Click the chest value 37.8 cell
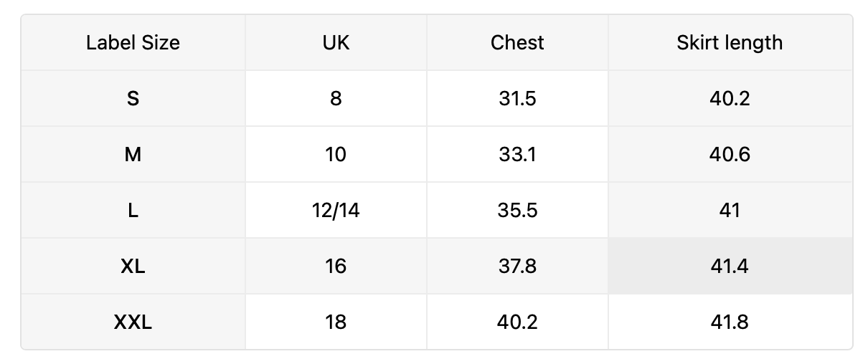The image size is (868, 364). click(x=517, y=266)
